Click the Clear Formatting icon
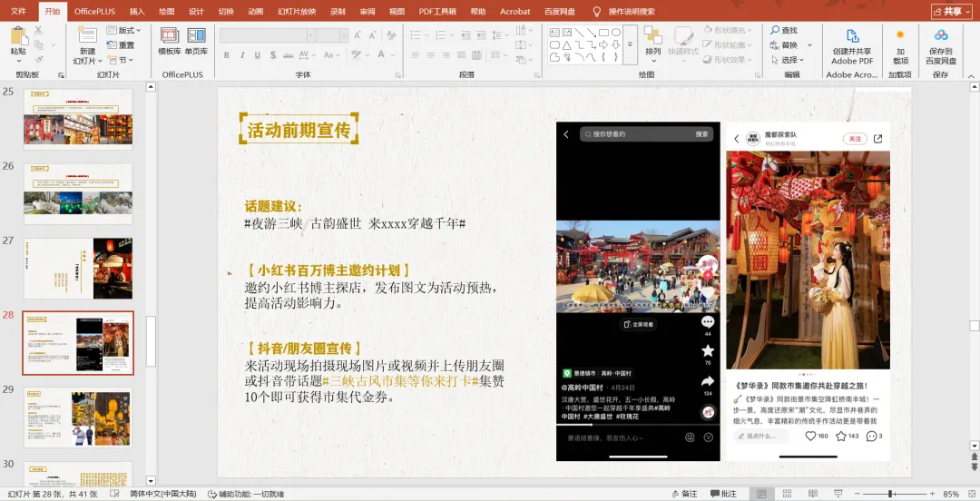 [x=390, y=35]
